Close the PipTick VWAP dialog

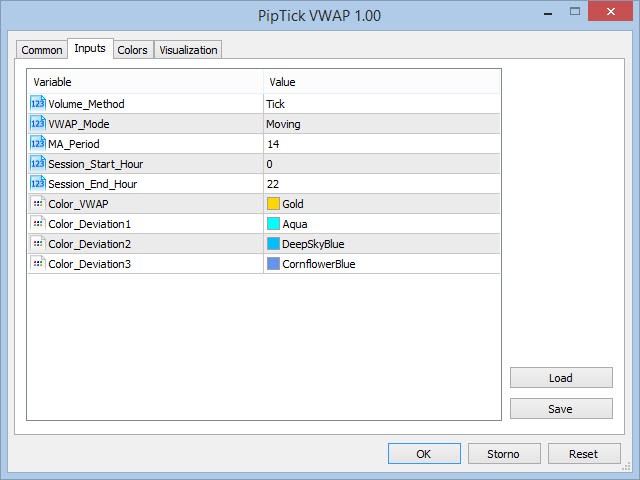pyautogui.click(x=611, y=11)
